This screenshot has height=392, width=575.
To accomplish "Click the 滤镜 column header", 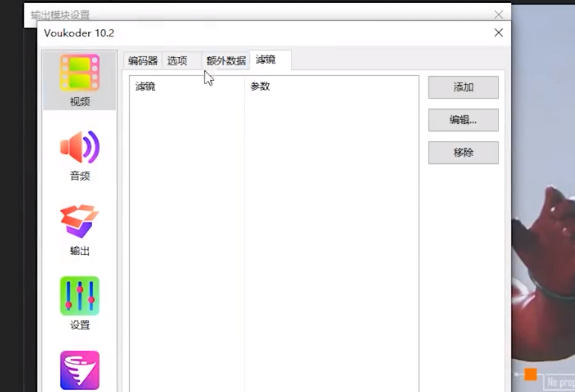I will coord(187,87).
